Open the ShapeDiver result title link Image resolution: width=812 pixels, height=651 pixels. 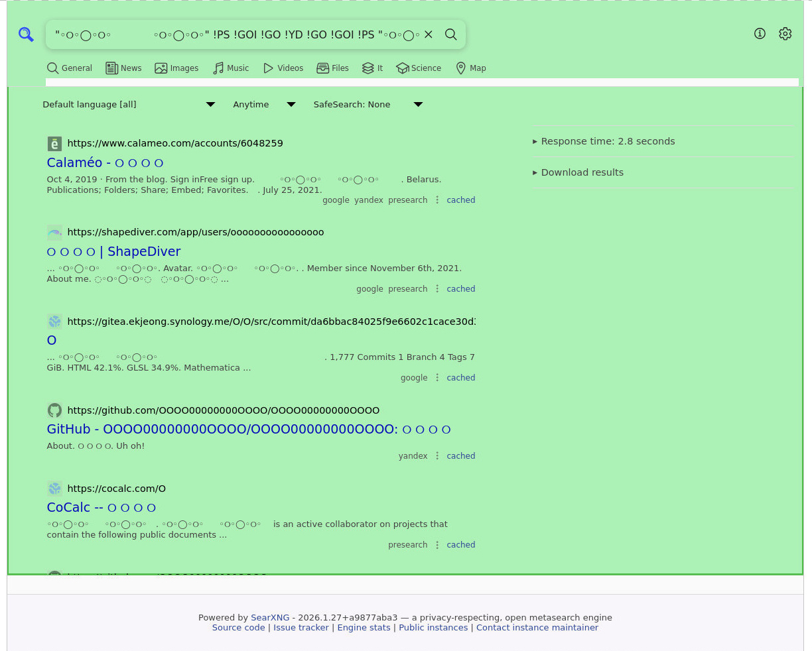coord(113,251)
